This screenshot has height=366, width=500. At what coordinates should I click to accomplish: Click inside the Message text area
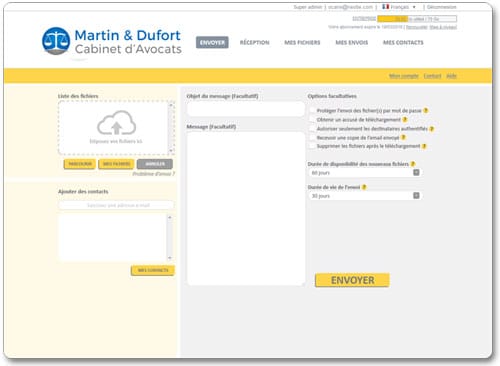click(246, 209)
